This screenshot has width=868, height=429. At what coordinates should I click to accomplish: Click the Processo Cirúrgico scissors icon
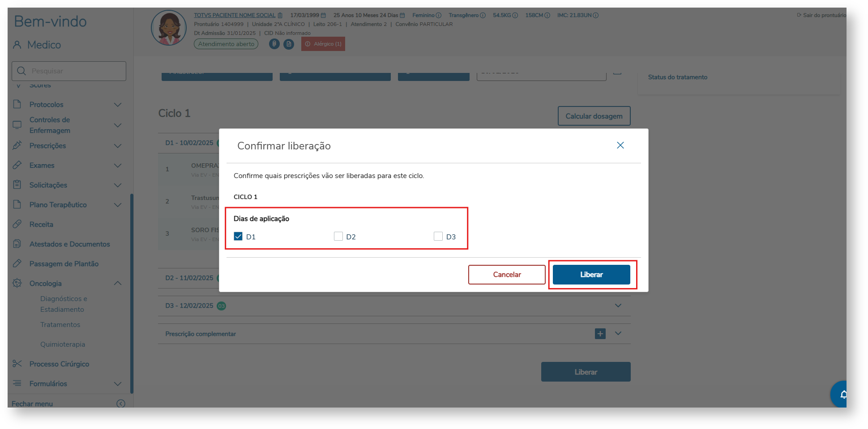tap(17, 364)
